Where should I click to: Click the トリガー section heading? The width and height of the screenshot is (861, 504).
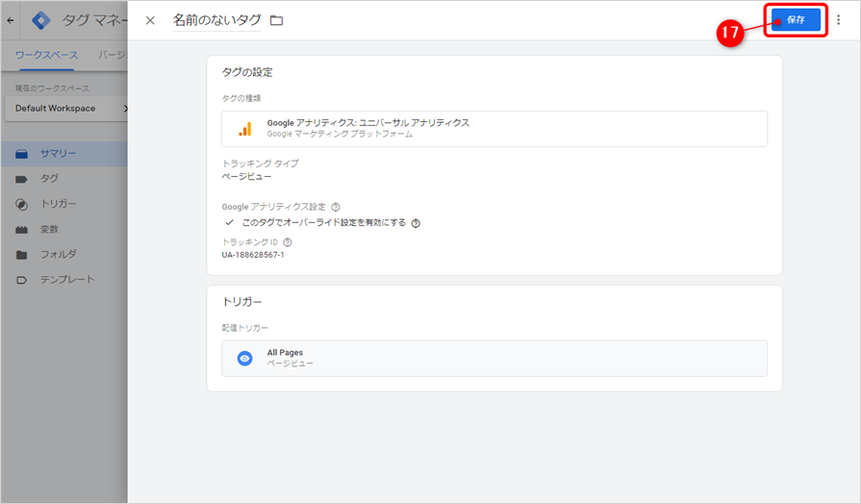[x=242, y=301]
